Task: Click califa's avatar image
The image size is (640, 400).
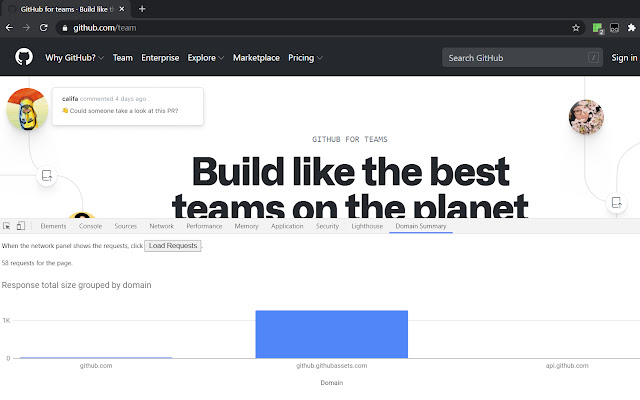Action: coord(27,109)
